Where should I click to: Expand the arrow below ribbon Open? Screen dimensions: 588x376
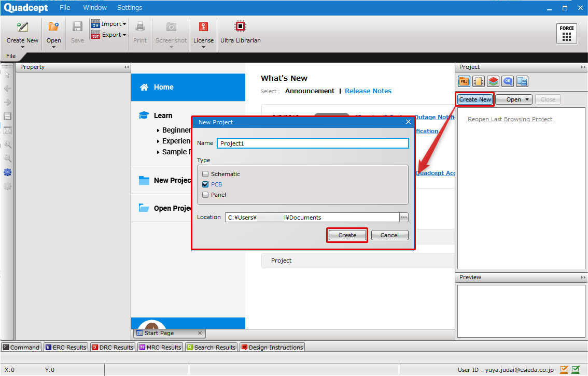click(x=53, y=47)
